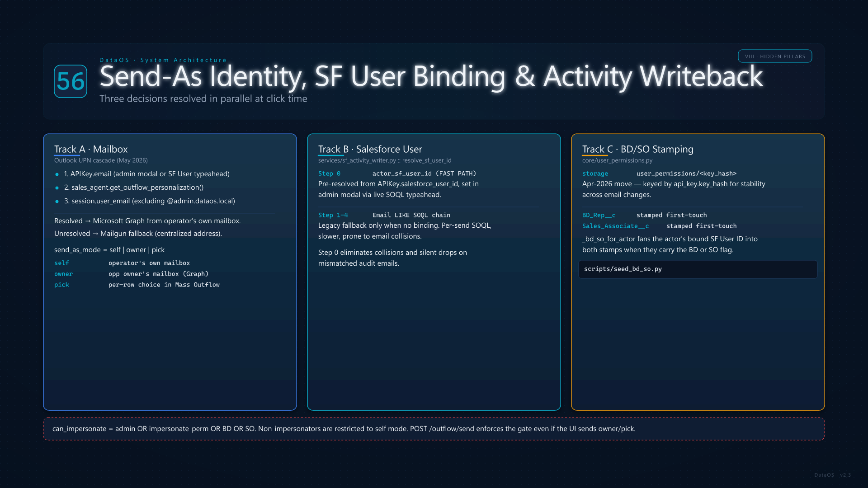Click the 'scripts/seed_bd_so.py' code box
The image size is (868, 488).
click(x=698, y=269)
